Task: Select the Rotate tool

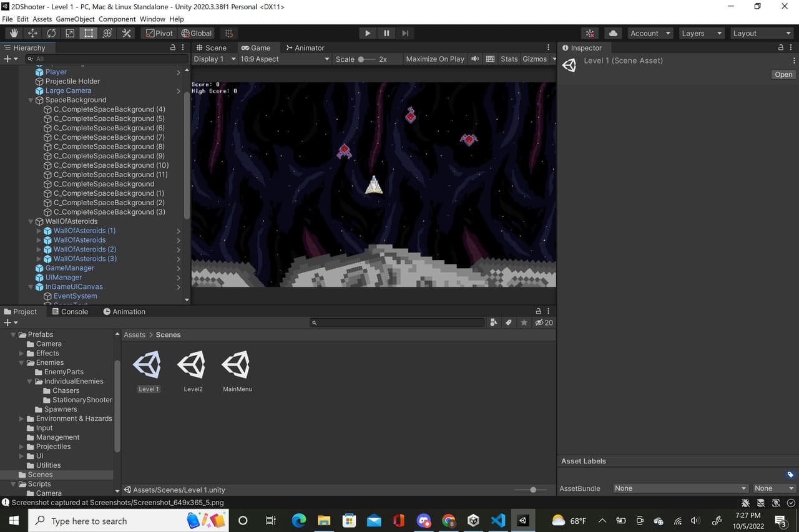Action: [51, 33]
